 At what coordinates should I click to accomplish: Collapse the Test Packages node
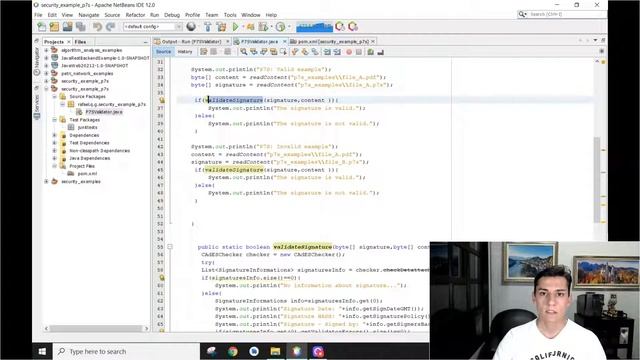(x=54, y=120)
